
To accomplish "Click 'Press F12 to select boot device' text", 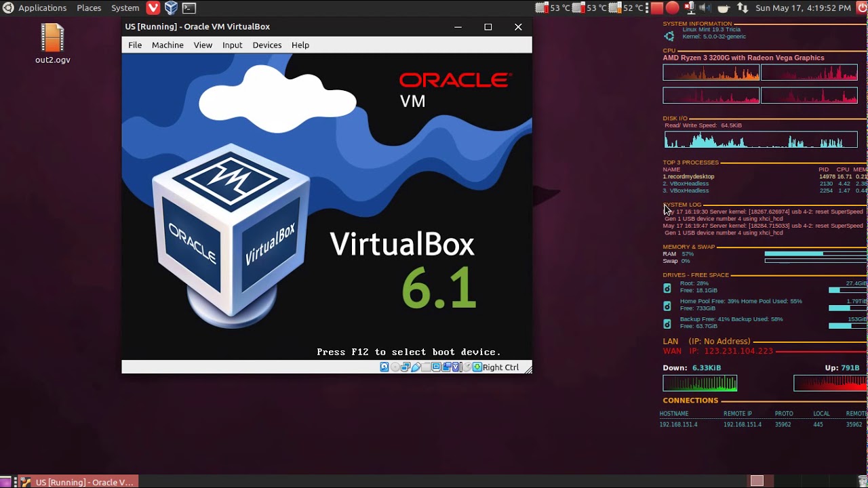I will tap(409, 352).
